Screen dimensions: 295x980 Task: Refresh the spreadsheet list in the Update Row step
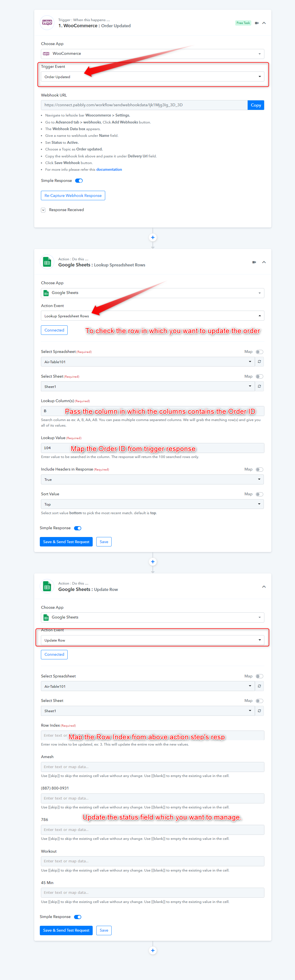259,686
